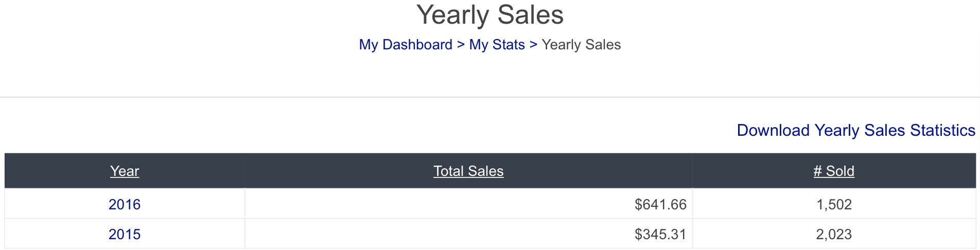Select the $345.31 total sales cell
This screenshot has width=980, height=250.
click(468, 234)
